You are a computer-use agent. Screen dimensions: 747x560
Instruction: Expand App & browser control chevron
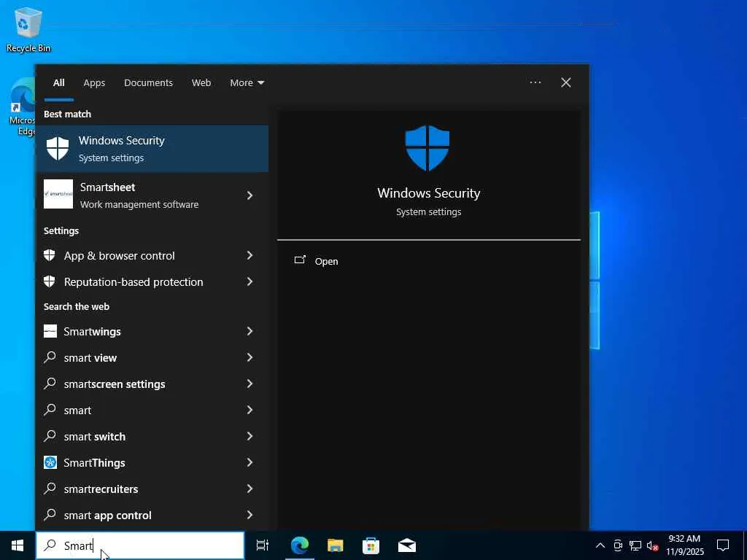pos(249,255)
